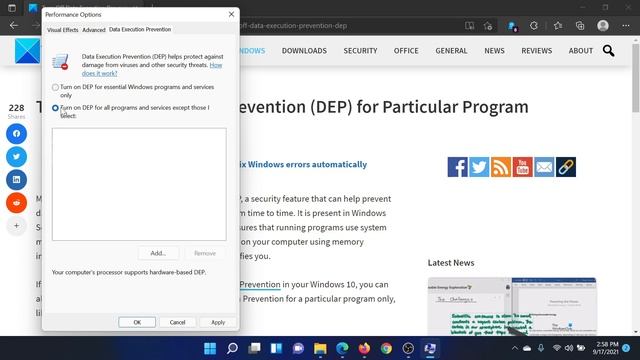Viewport: 640px width, 360px height.
Task: Go back in browser
Action: click(x=14, y=25)
